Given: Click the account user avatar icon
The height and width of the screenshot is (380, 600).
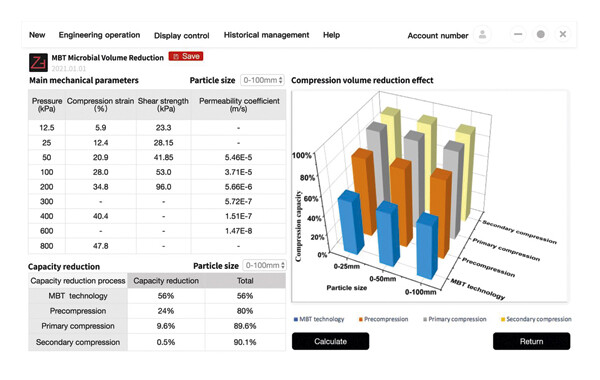Looking at the screenshot, I should (483, 35).
